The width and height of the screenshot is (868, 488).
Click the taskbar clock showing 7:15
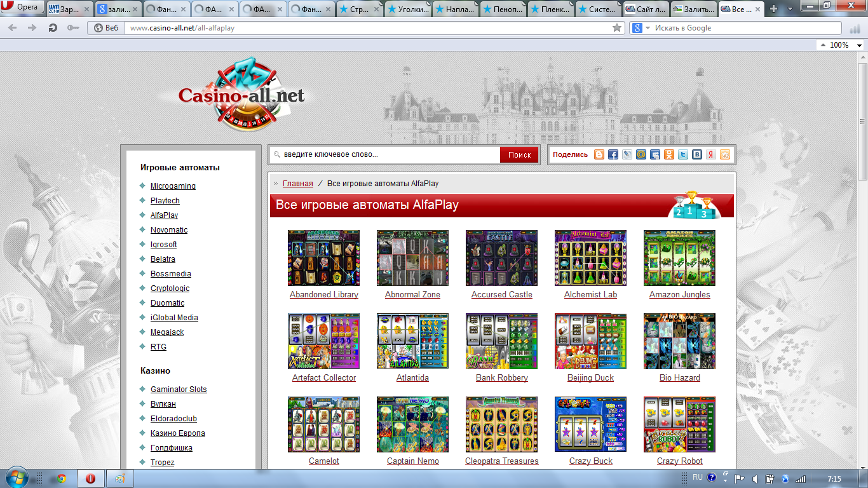(834, 478)
